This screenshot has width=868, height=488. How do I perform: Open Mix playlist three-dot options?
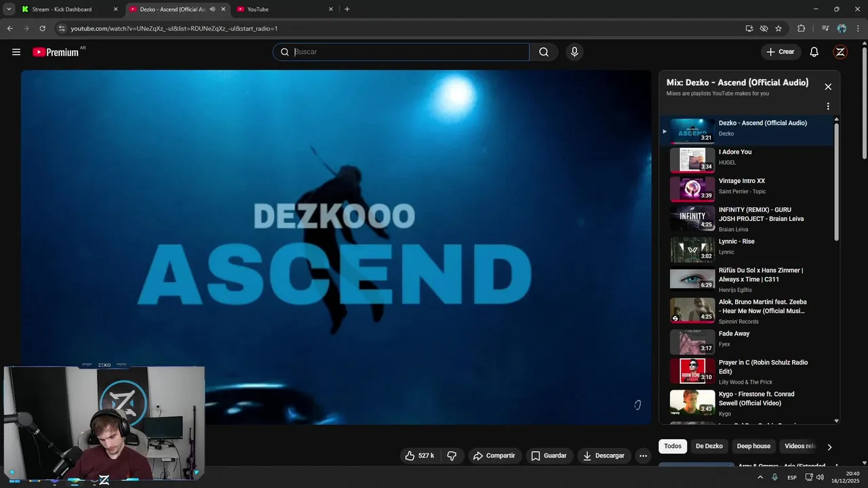pos(828,106)
